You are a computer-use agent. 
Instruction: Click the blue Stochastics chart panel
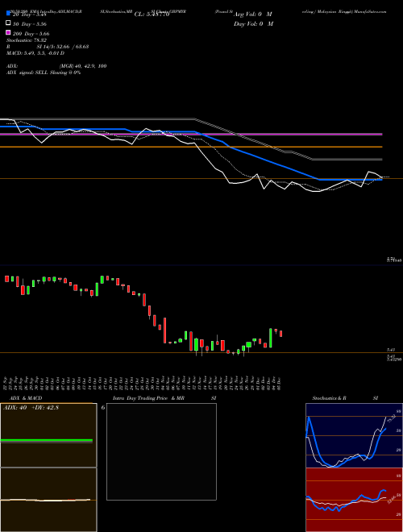pos(354,435)
